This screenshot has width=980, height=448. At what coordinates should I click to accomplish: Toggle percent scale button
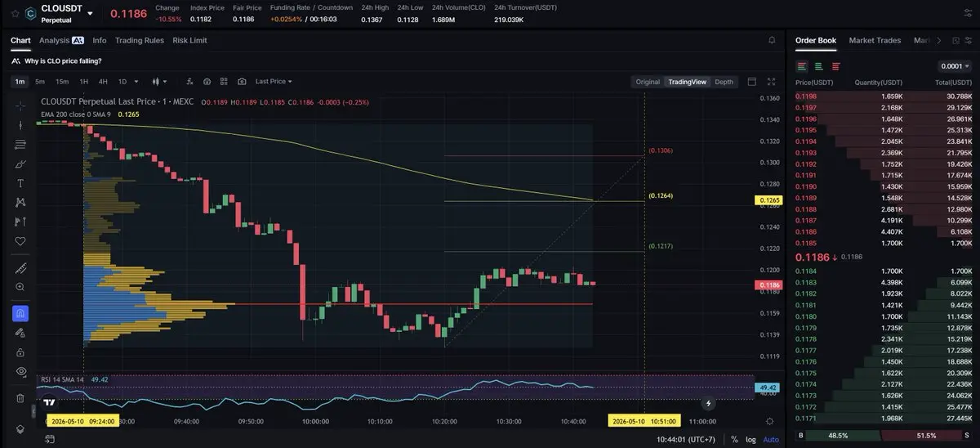tap(734, 440)
